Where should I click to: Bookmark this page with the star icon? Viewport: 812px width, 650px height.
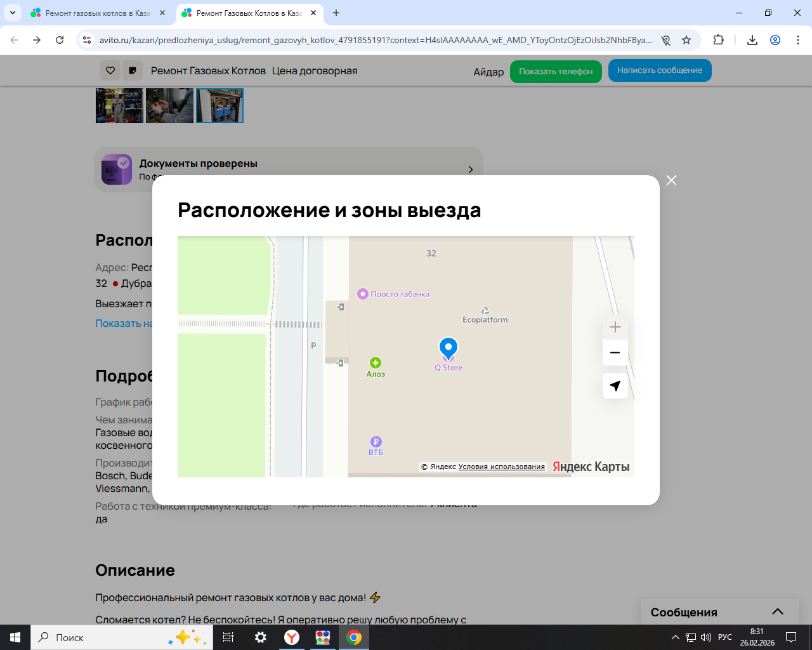tap(686, 40)
